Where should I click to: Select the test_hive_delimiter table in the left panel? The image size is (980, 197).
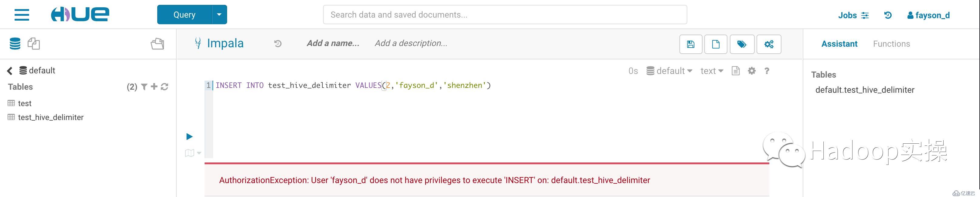pos(51,117)
